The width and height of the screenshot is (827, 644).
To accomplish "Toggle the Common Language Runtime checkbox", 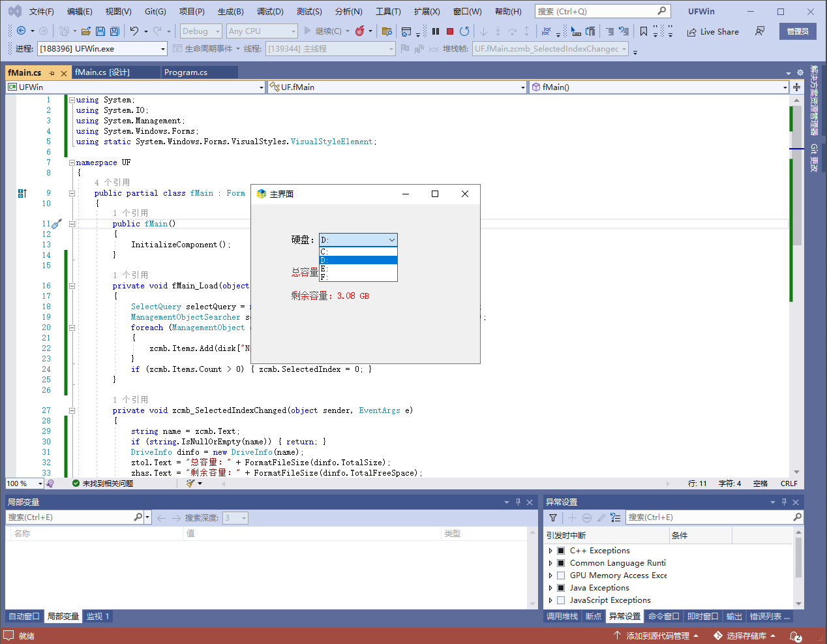I will pyautogui.click(x=561, y=563).
